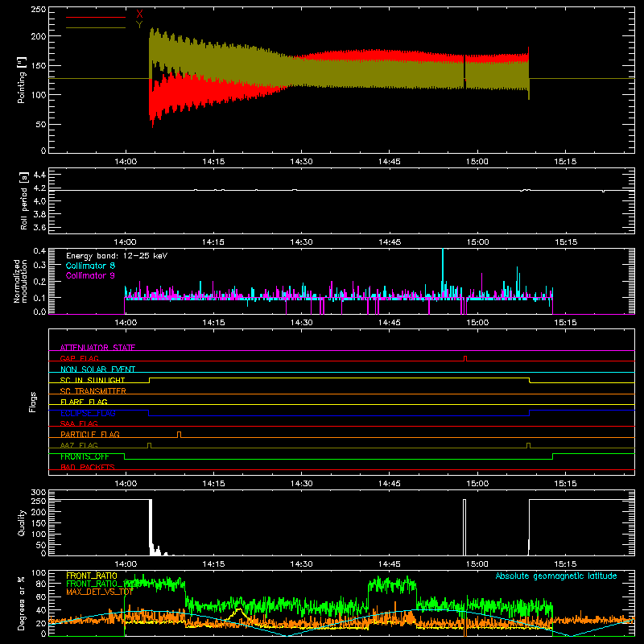Click the 15:00 label under modulation panel
The image size is (644, 644).
tap(477, 323)
